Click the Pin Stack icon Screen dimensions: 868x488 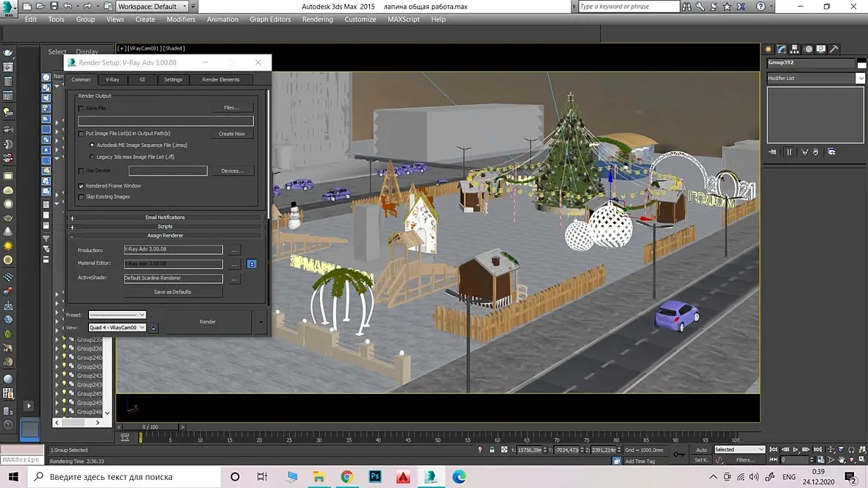pyautogui.click(x=772, y=152)
